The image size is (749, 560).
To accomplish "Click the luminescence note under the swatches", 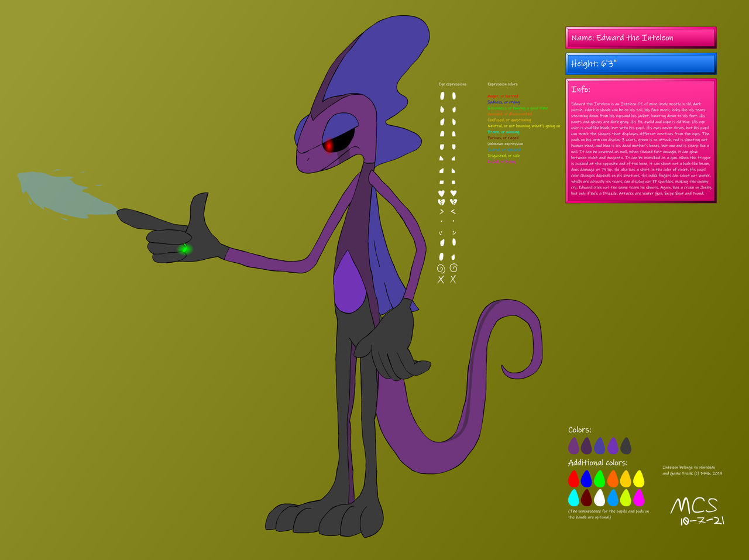I will point(609,514).
